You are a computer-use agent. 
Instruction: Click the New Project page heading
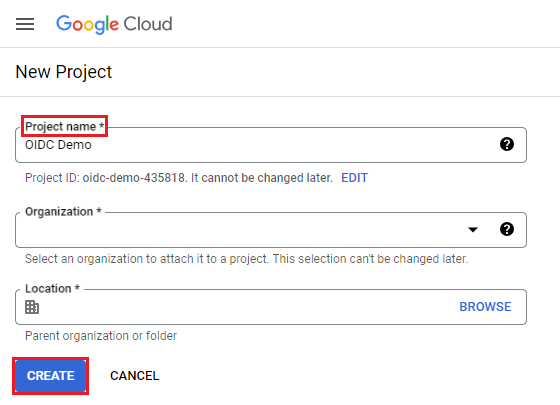click(64, 72)
